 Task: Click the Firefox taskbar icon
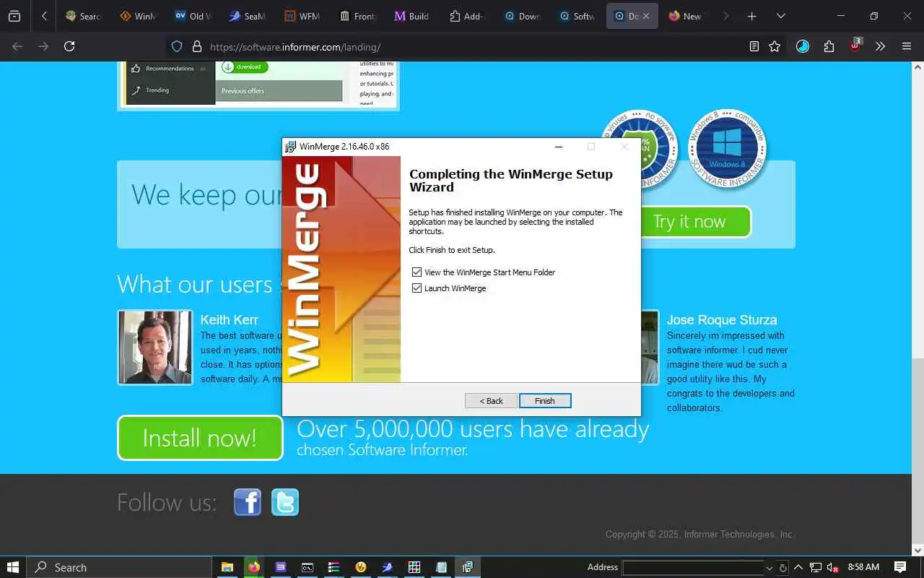click(x=253, y=567)
